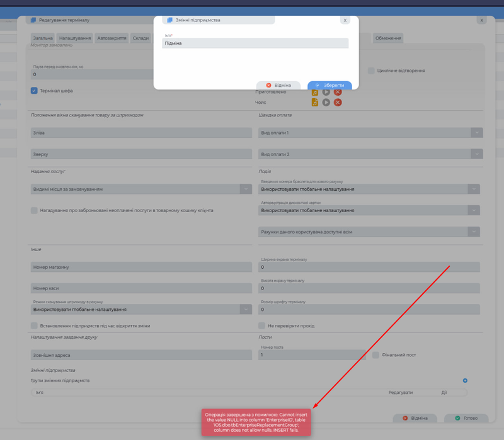Enable Циклічне відтворення checkbox
Screen dimensions: 504x440
coord(371,71)
